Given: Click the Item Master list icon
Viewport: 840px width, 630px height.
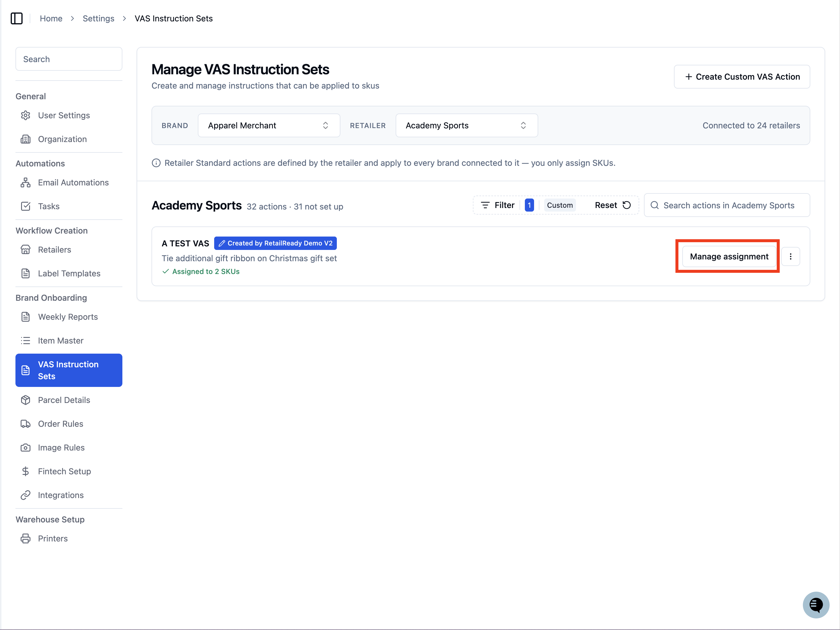Looking at the screenshot, I should [x=26, y=341].
